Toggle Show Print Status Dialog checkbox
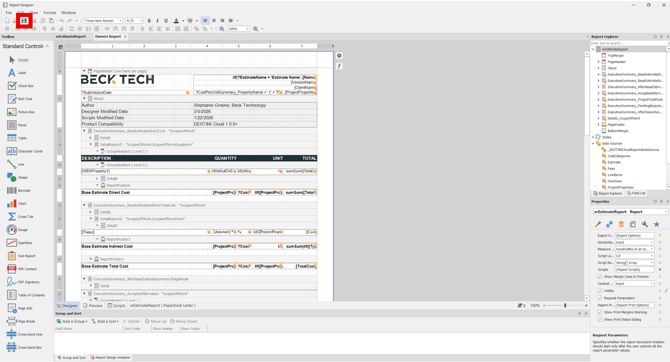The image size is (670, 362). (600, 319)
